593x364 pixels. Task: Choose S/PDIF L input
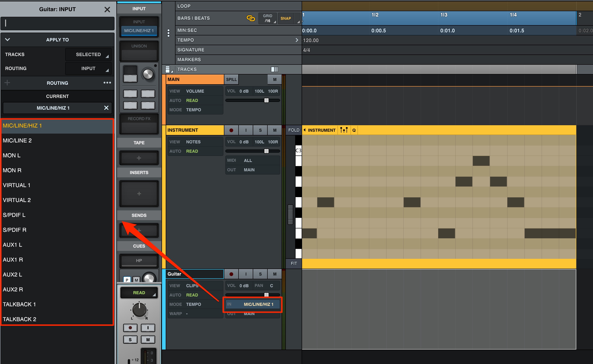(x=57, y=215)
